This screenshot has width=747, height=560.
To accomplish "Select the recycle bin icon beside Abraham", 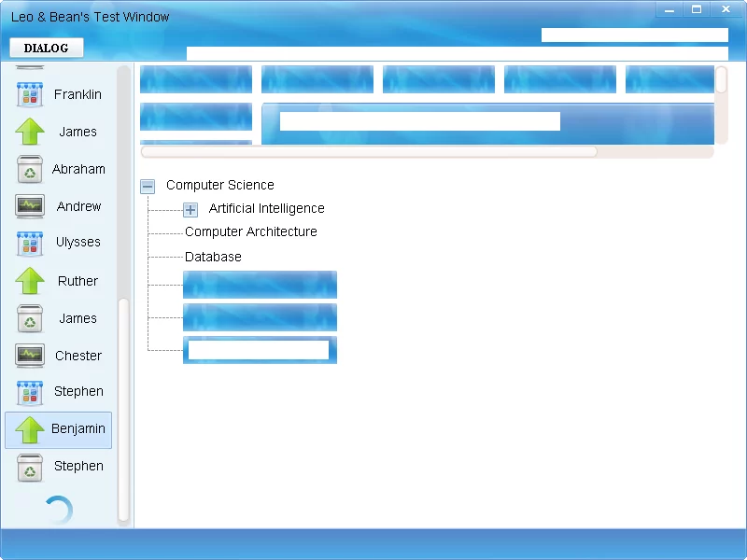I will (30, 169).
